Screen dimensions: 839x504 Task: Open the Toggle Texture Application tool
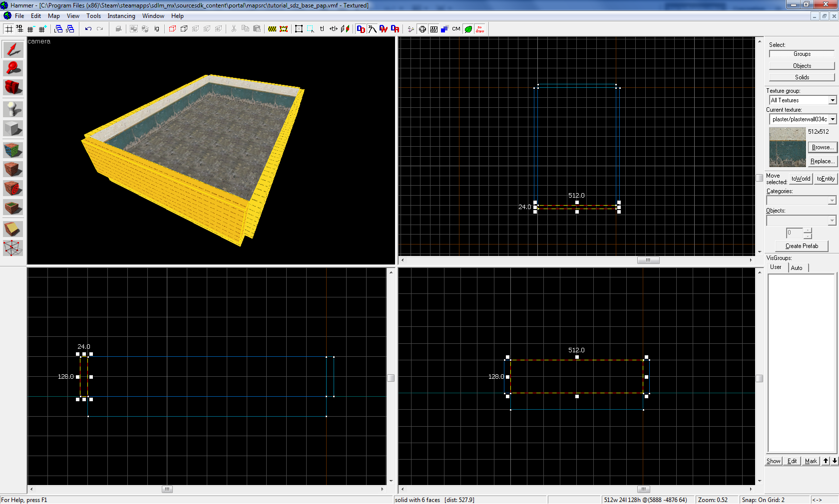13,150
